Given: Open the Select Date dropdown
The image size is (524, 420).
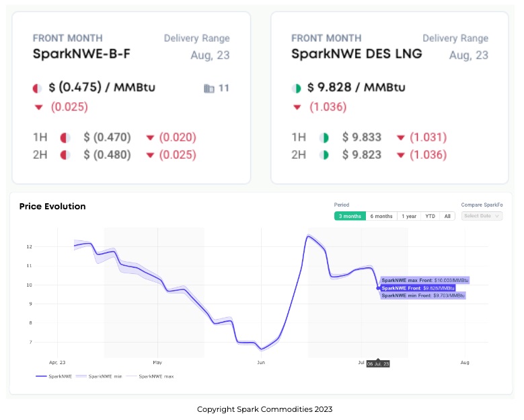Looking at the screenshot, I should click(x=482, y=216).
